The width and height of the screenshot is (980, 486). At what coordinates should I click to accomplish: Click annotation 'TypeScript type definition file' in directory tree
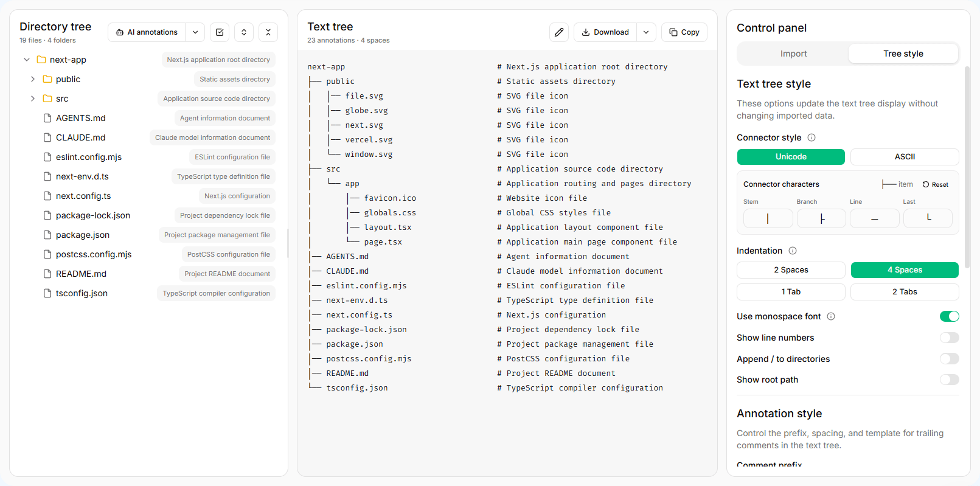223,176
